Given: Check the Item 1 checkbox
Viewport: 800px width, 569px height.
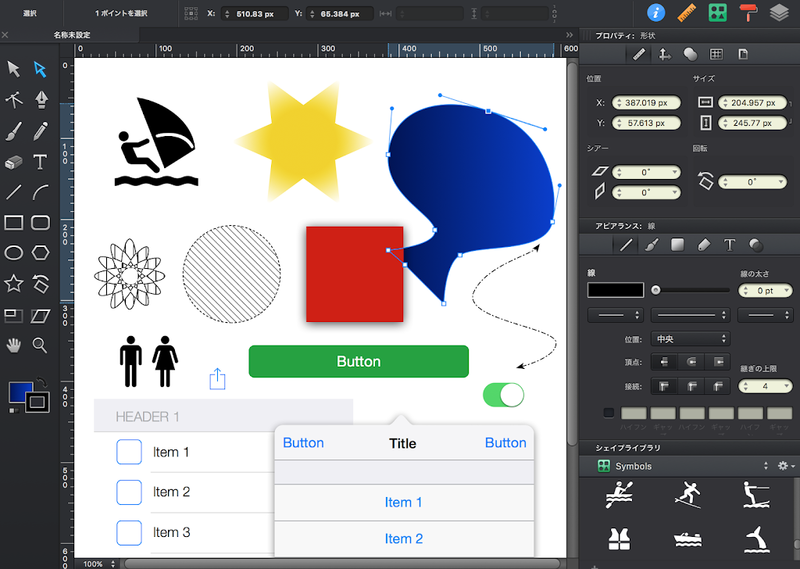Looking at the screenshot, I should point(129,452).
